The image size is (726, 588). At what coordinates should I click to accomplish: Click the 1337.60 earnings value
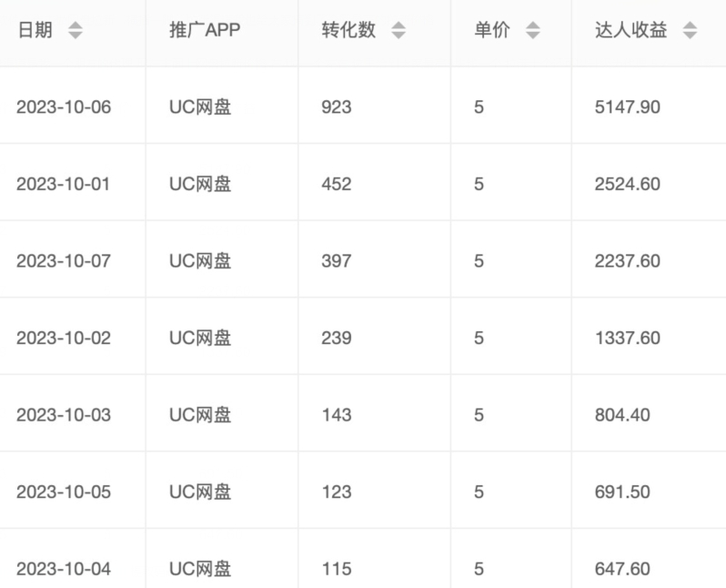click(x=628, y=338)
